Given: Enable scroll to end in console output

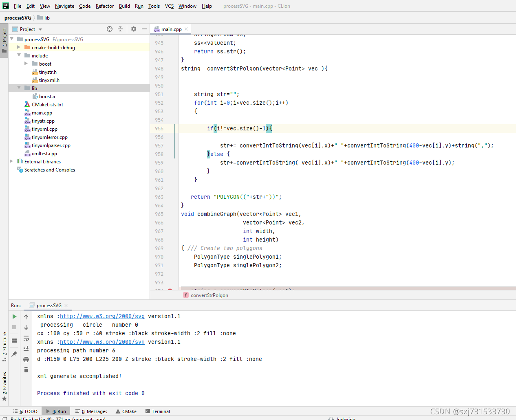Looking at the screenshot, I should tap(26, 348).
